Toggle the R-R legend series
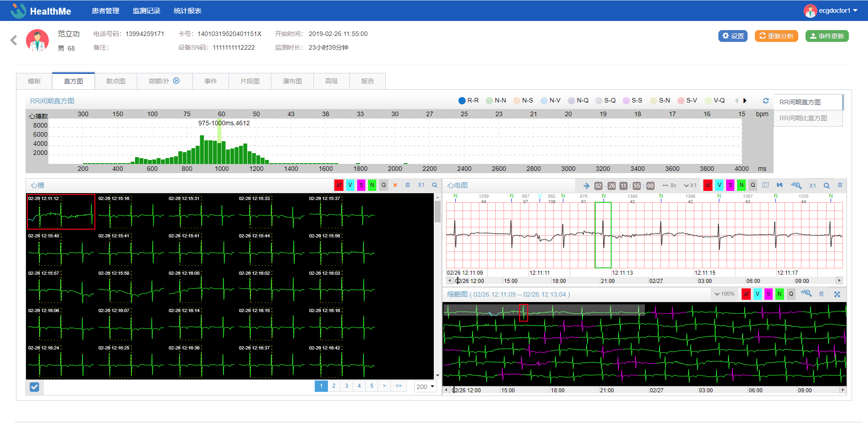The image size is (868, 426). [468, 101]
